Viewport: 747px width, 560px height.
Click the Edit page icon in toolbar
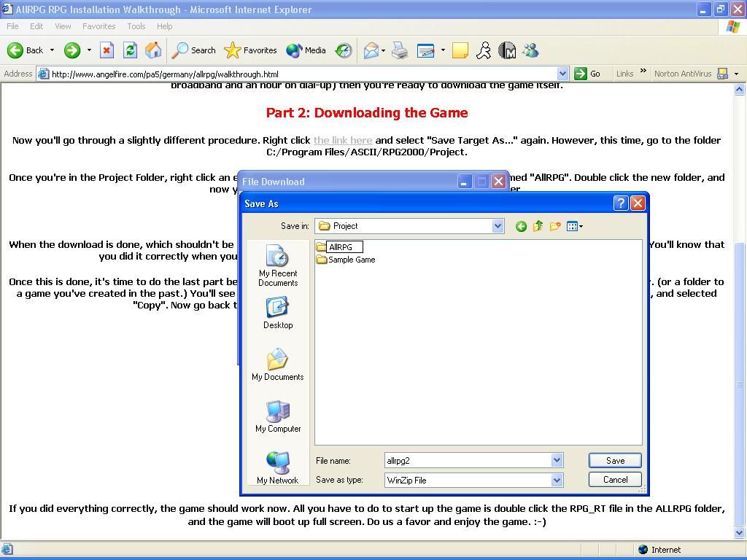click(x=425, y=50)
